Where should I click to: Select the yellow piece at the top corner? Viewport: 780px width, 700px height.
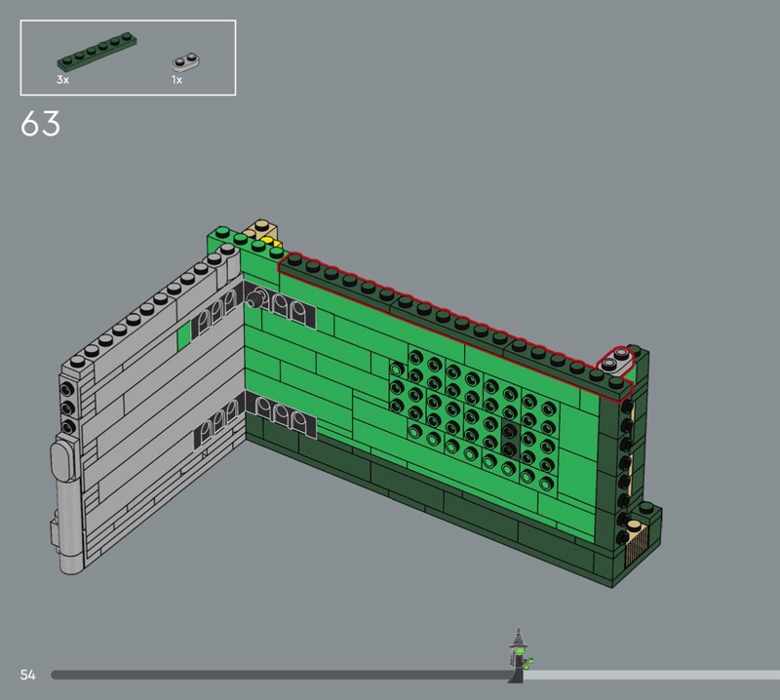tap(269, 242)
